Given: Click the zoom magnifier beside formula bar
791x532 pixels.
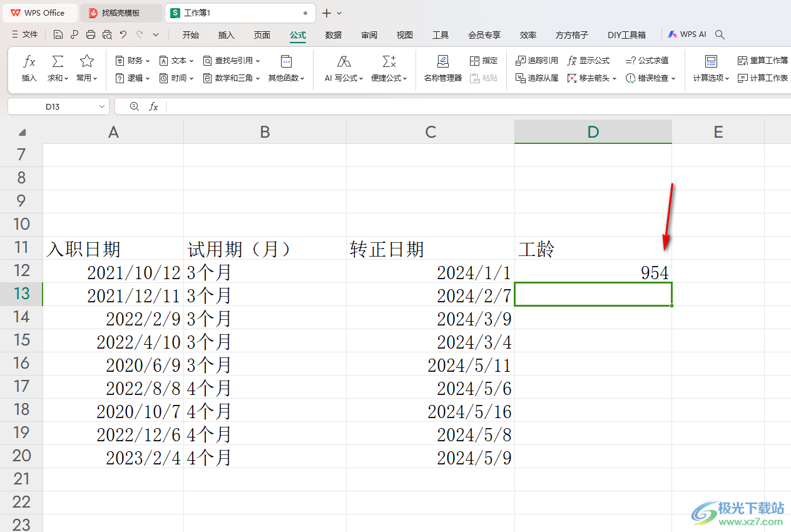Looking at the screenshot, I should (x=134, y=107).
